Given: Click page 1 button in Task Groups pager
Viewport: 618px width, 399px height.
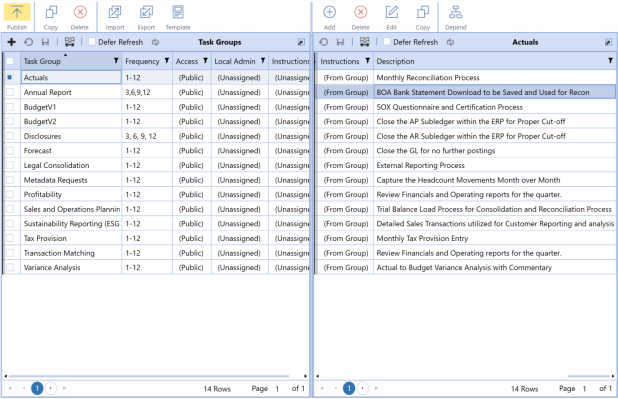Looking at the screenshot, I should (x=37, y=388).
